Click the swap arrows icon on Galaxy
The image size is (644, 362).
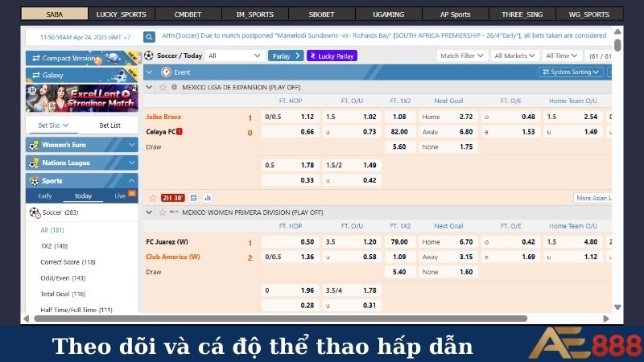(x=35, y=75)
